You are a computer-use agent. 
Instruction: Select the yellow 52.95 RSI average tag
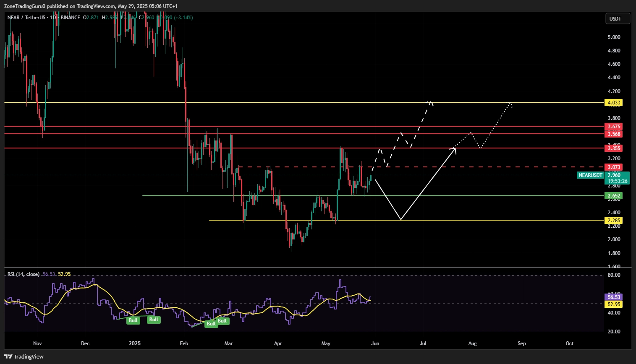[613, 304]
